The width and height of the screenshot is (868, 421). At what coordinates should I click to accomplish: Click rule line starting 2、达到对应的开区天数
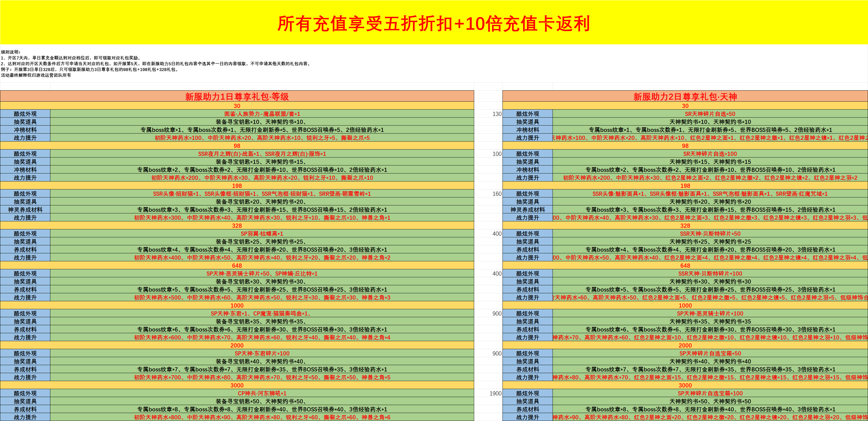click(156, 63)
